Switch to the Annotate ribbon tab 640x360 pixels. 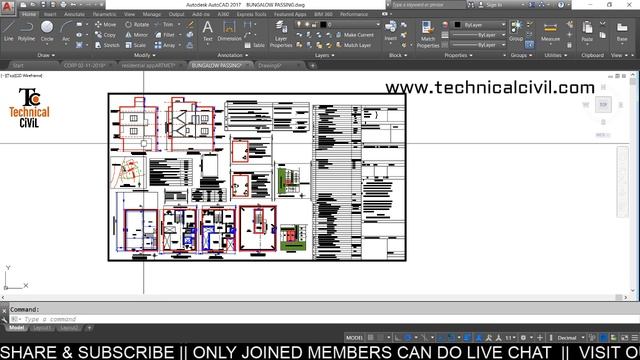tap(74, 14)
